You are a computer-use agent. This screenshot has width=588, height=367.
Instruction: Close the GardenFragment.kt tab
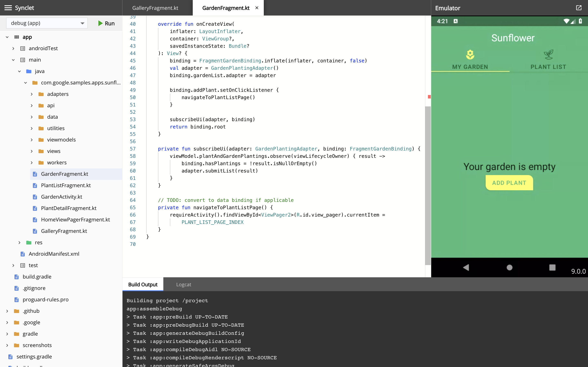click(257, 8)
